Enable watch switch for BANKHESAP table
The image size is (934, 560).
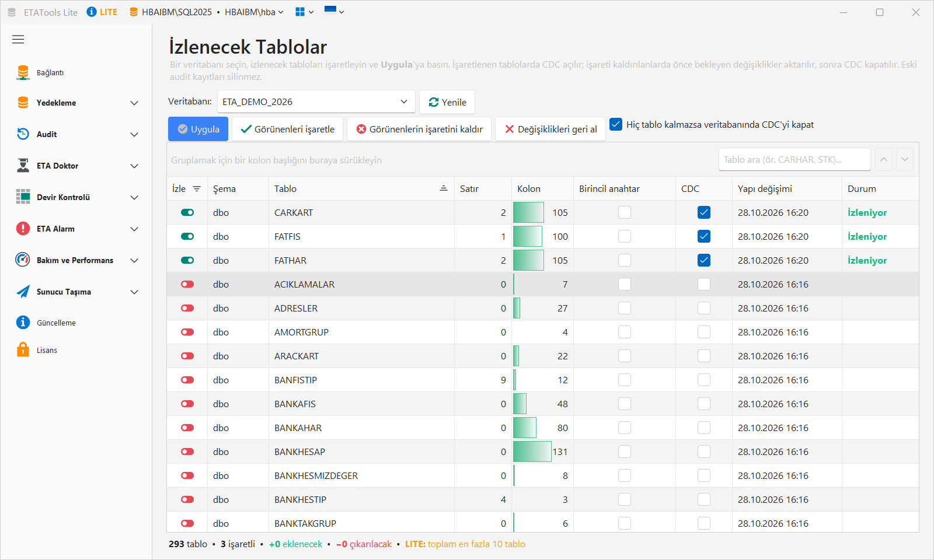tap(187, 452)
